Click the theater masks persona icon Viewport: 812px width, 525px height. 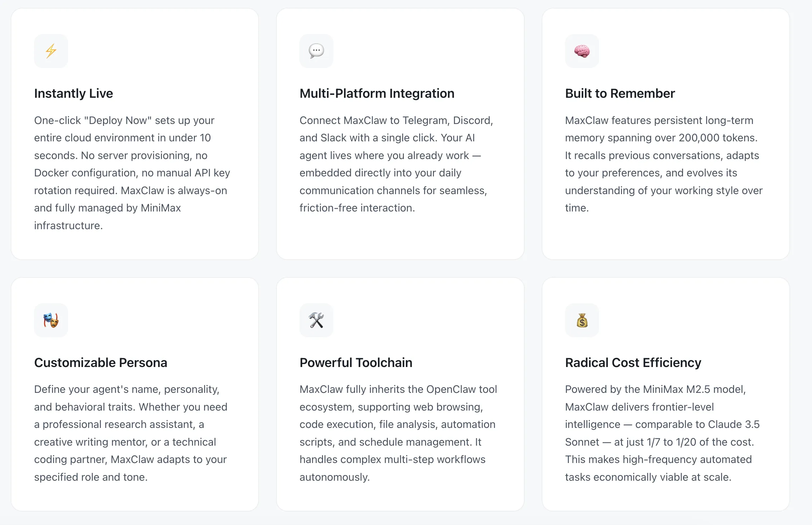point(51,320)
